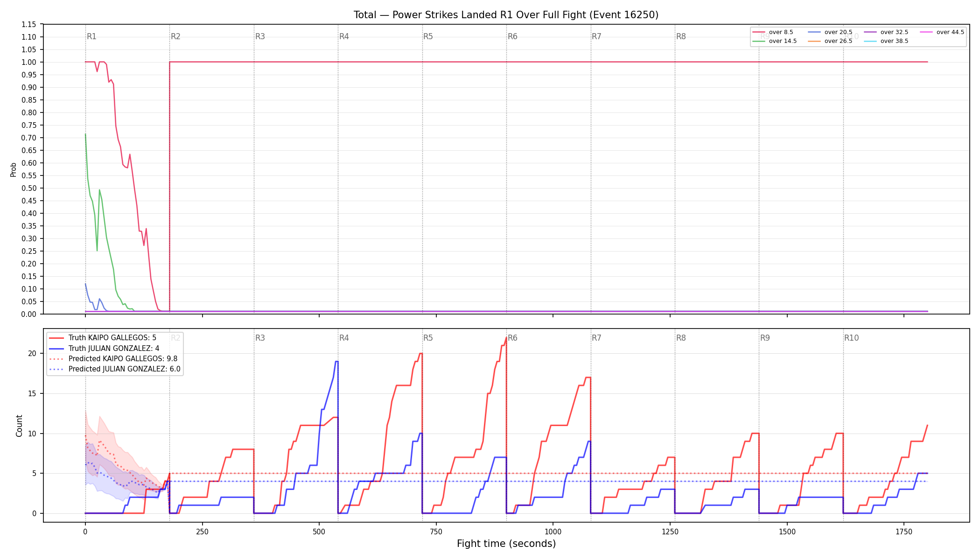Select the 'over 20.5' legend entry

pyautogui.click(x=830, y=32)
